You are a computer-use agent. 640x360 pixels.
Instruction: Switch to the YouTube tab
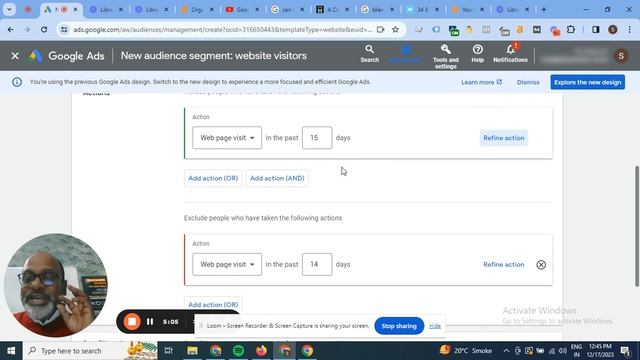point(242,9)
